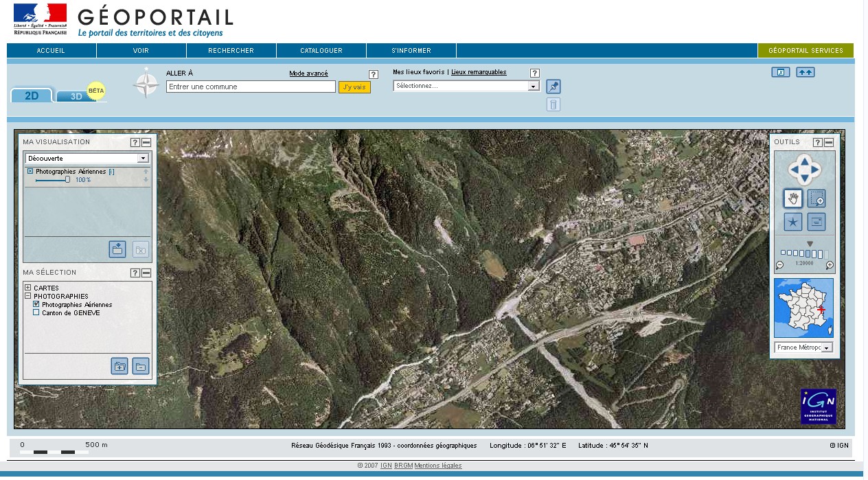Click the compass rose icon
Image resolution: width=868 pixels, height=480 pixels.
(146, 83)
